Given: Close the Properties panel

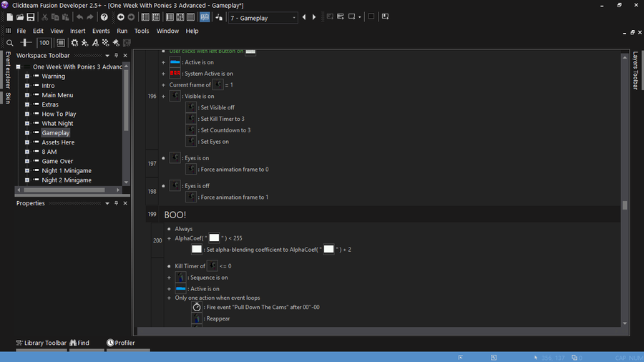Looking at the screenshot, I should [125, 203].
